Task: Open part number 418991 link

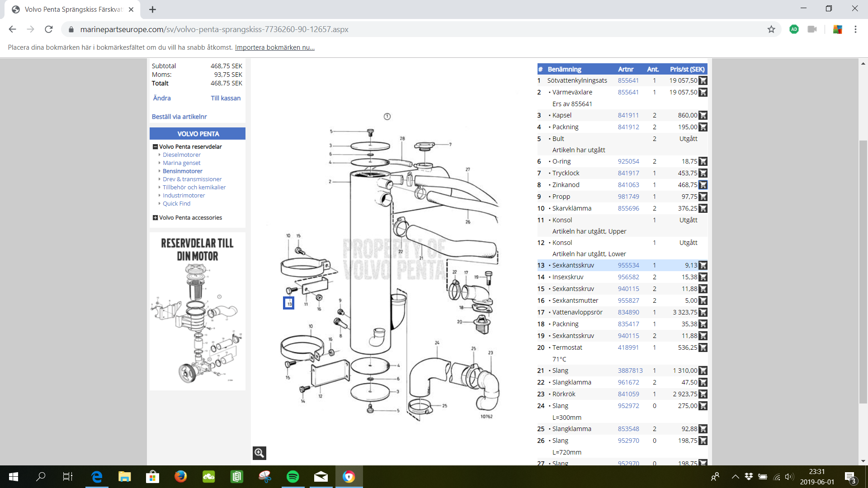Action: pyautogui.click(x=628, y=347)
